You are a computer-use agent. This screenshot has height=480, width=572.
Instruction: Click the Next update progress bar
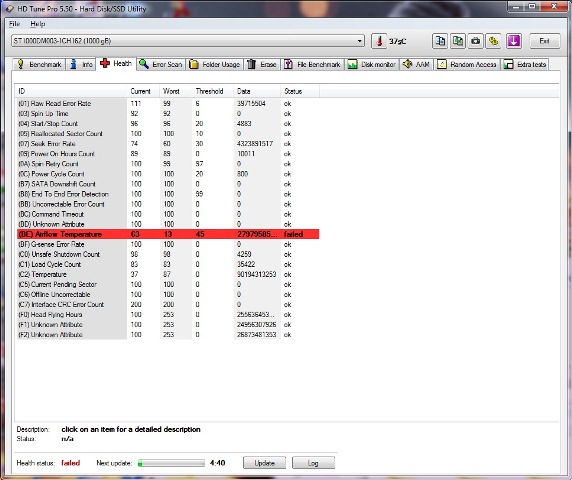(171, 463)
